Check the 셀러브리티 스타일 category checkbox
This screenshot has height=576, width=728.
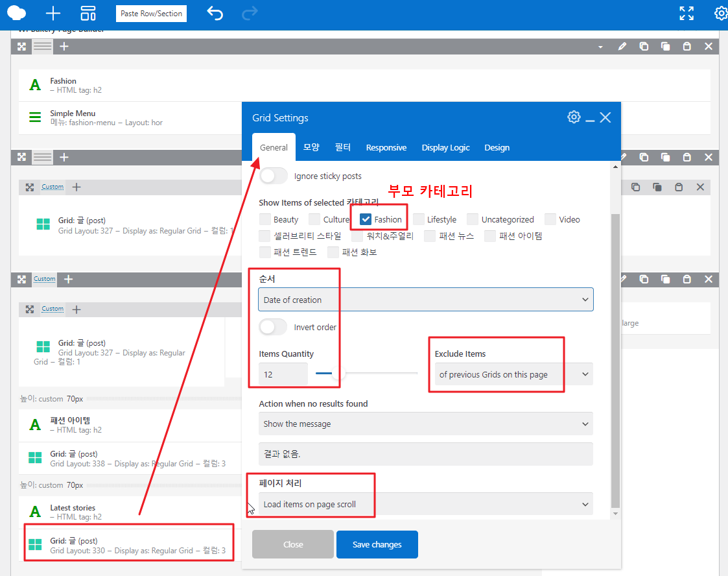(x=265, y=236)
